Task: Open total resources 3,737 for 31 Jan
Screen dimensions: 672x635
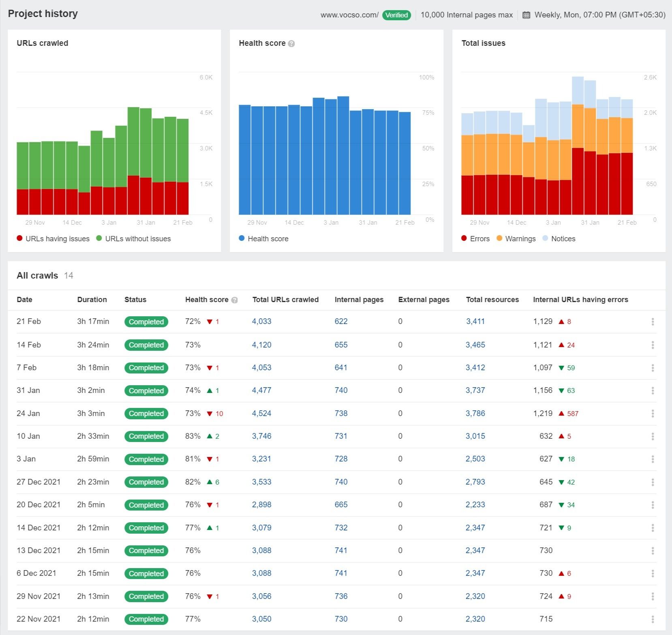Action: coord(475,390)
